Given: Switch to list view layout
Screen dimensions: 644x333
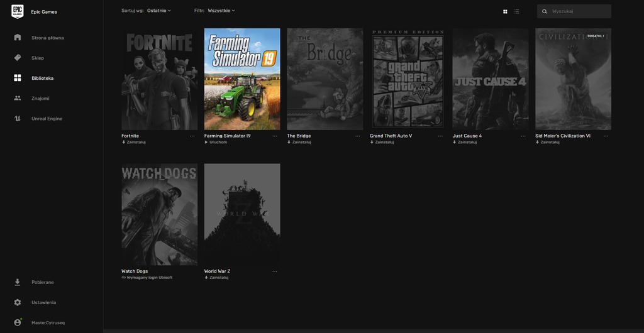Looking at the screenshot, I should [517, 11].
